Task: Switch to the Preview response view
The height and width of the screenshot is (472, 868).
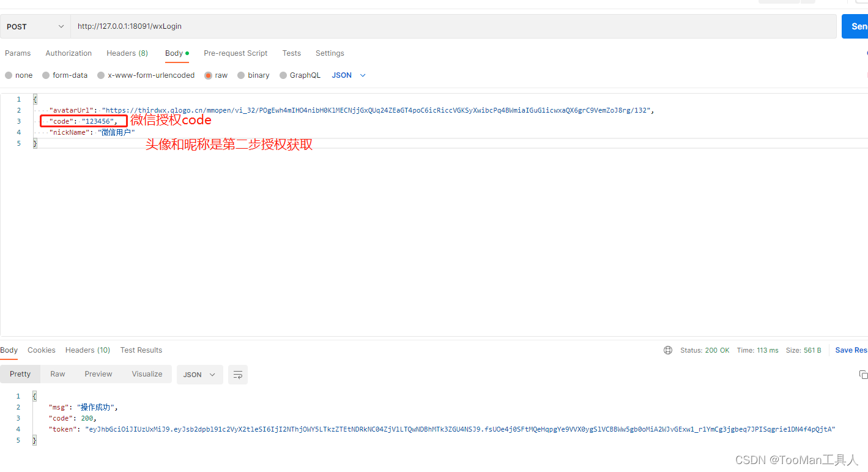Action: click(98, 374)
